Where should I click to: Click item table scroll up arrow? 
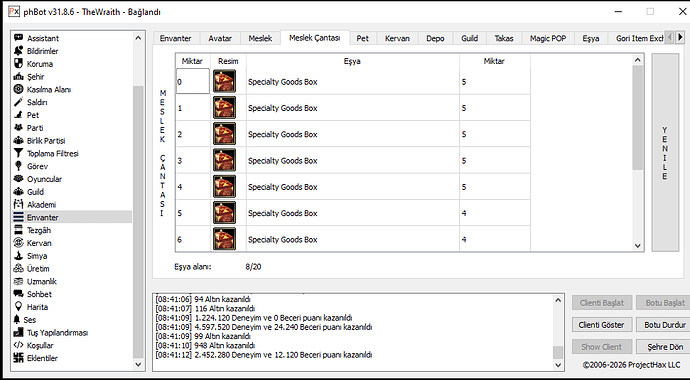(638, 60)
